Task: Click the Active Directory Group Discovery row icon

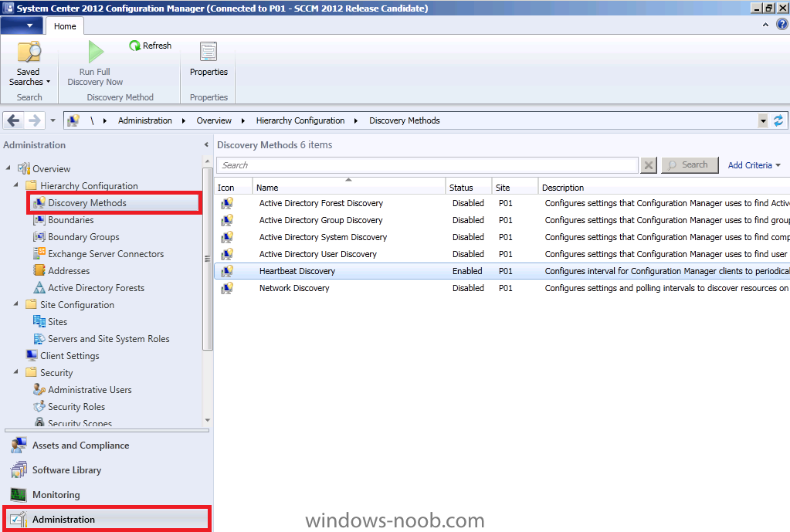Action: (x=227, y=220)
